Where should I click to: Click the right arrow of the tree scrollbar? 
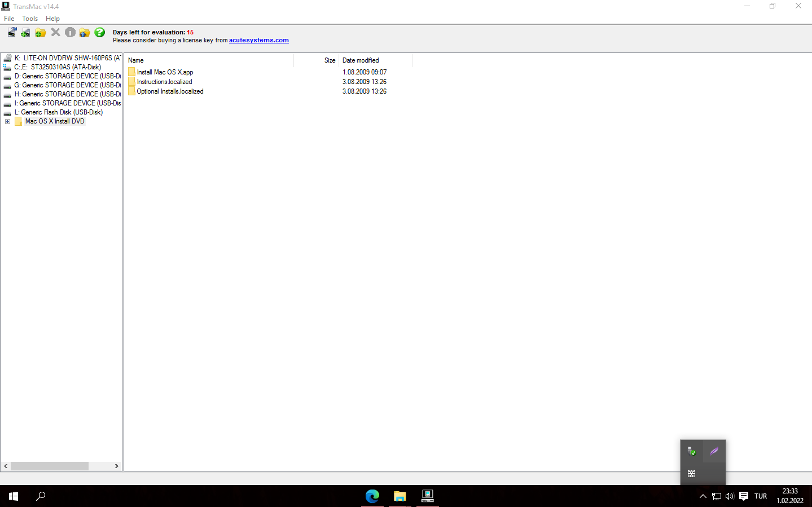coord(117,466)
